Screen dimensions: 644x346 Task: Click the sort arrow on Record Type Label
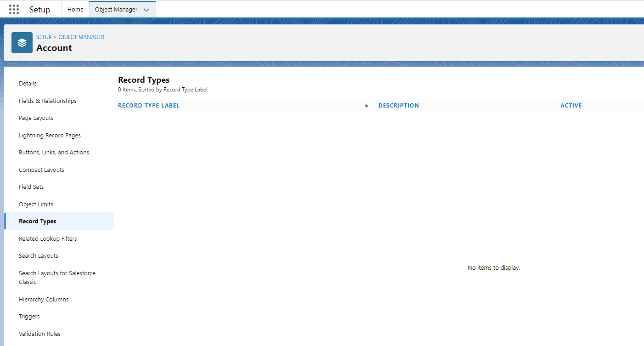click(366, 106)
